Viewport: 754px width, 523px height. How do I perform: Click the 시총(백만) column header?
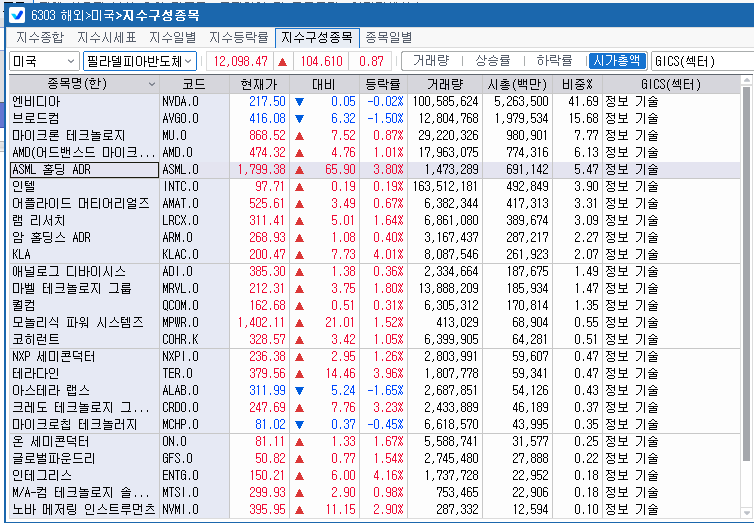click(517, 85)
